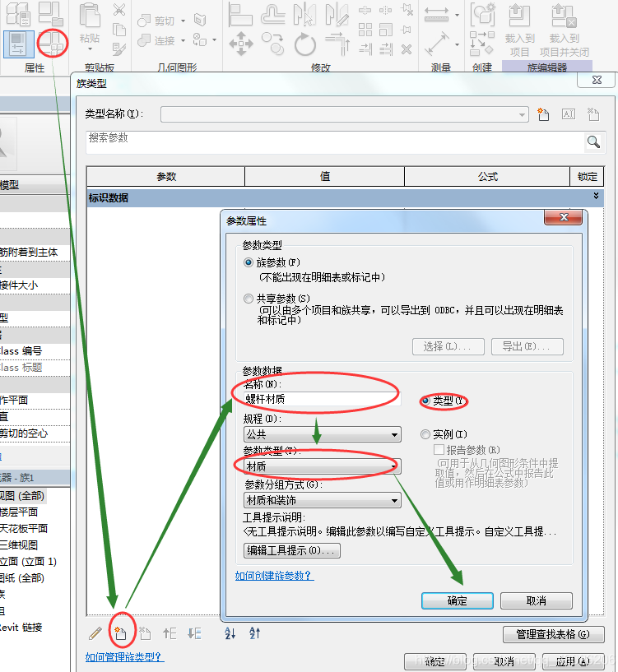Click the 参数 column header

[166, 177]
